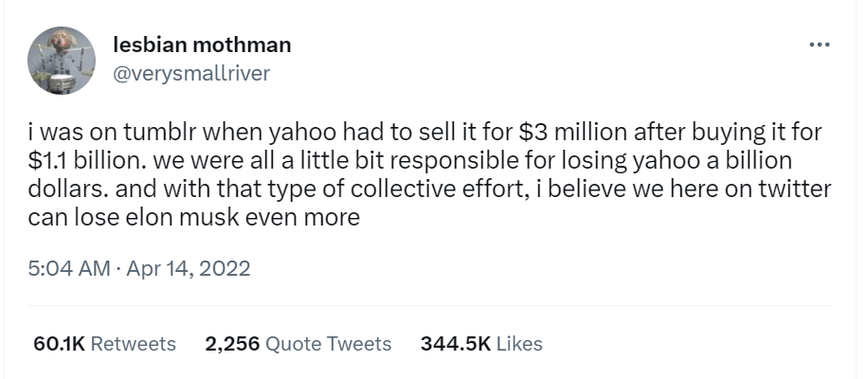Click the 344.5K likes number
This screenshot has width=868, height=379.
(454, 343)
